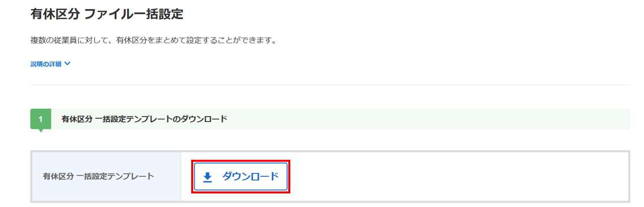Click the 有休区分 一括設定テンプレート row label
The width and height of the screenshot is (644, 207).
[99, 176]
